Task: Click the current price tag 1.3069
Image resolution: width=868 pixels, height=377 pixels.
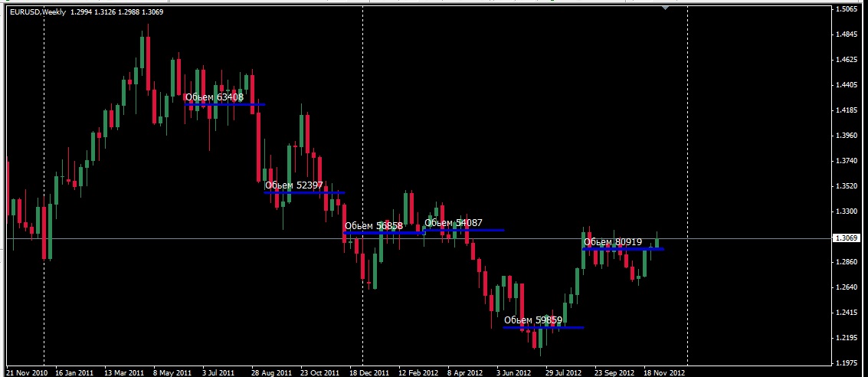Action: coord(847,238)
